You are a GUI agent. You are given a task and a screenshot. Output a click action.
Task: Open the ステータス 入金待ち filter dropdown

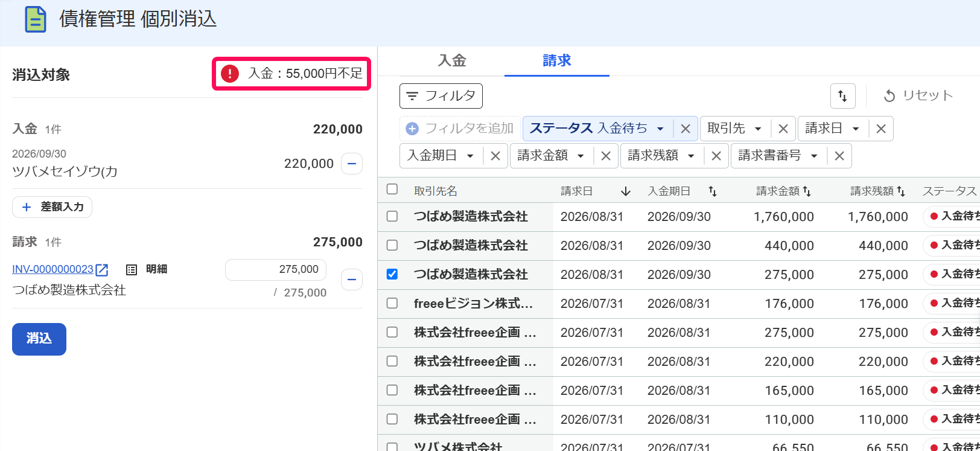597,129
